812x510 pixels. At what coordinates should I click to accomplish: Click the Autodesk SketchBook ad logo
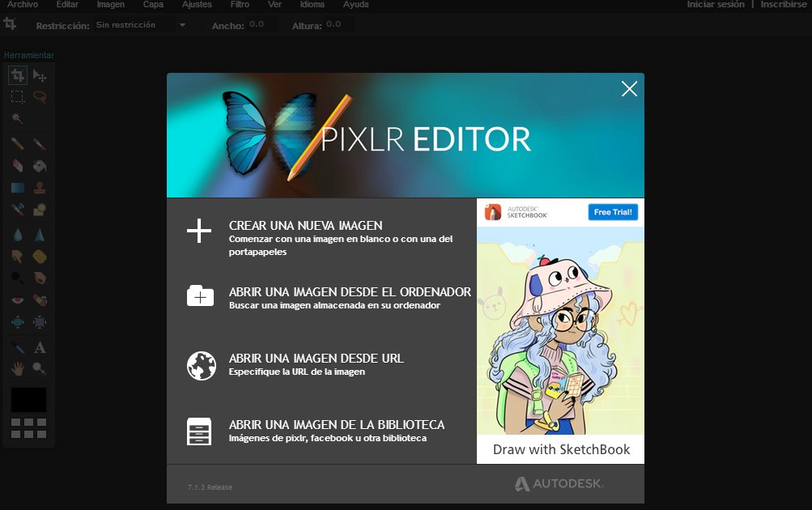coord(516,212)
